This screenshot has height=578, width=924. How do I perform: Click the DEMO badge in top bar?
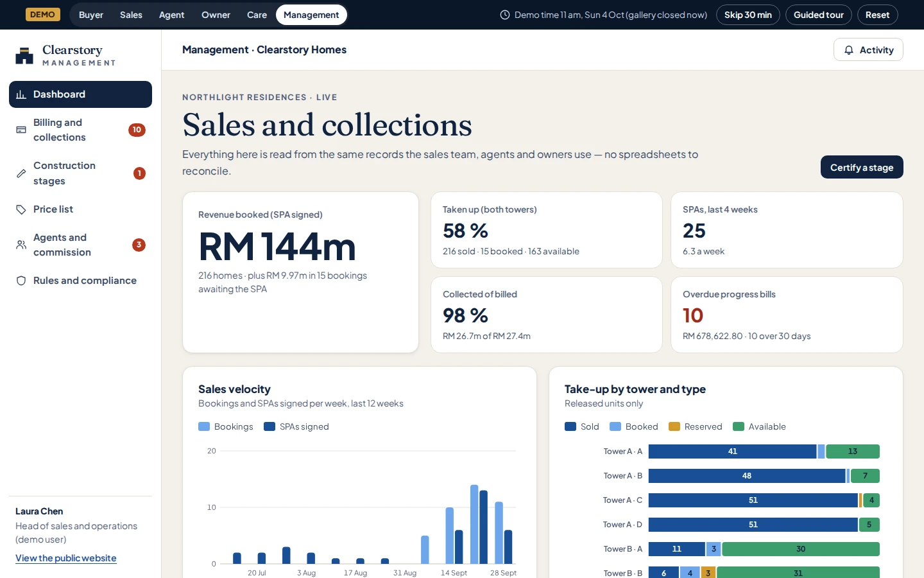click(x=43, y=15)
